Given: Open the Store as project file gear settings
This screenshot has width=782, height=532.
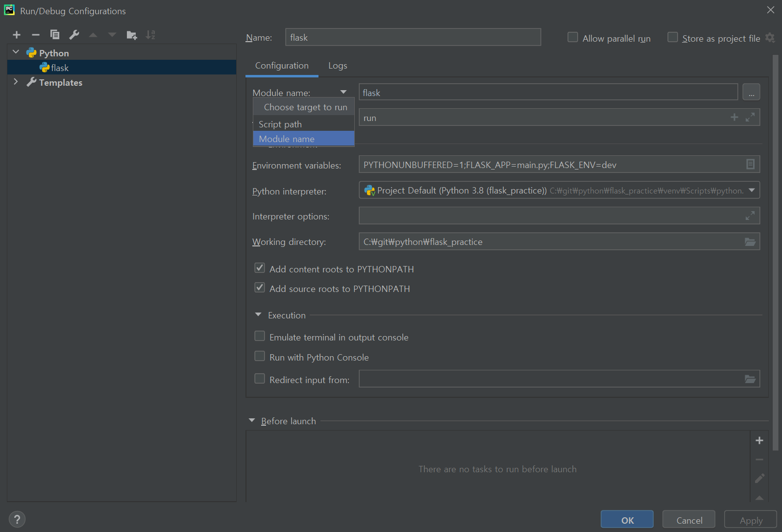Looking at the screenshot, I should (x=770, y=38).
